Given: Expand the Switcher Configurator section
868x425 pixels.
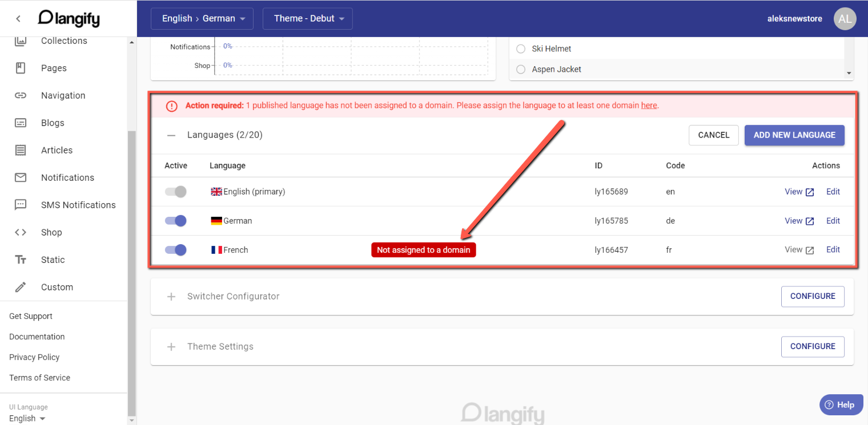Looking at the screenshot, I should 171,297.
